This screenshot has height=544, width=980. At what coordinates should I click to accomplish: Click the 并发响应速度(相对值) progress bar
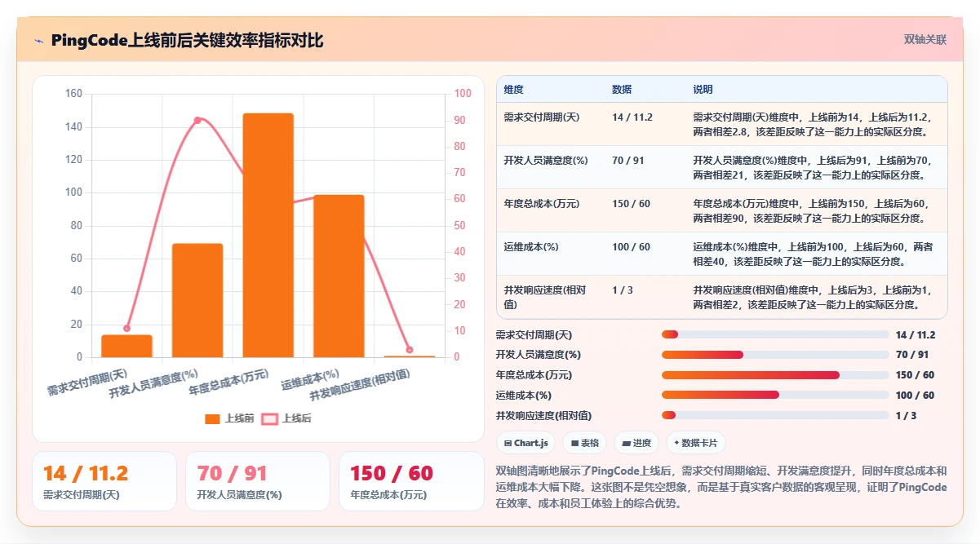[775, 415]
